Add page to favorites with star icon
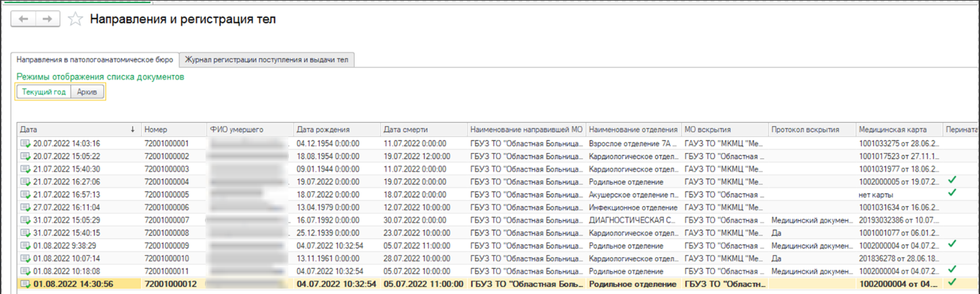Screen dimensions: 980x294 coord(76,20)
